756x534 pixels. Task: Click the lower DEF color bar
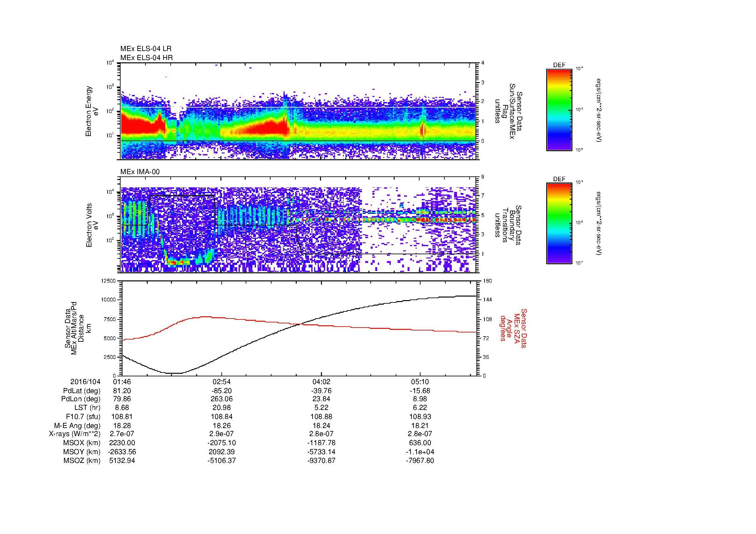(x=559, y=224)
